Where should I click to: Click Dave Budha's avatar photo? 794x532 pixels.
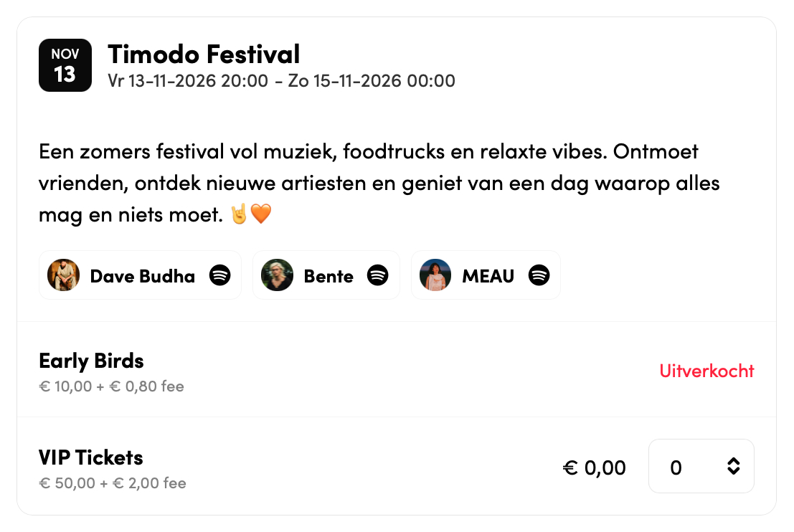(x=63, y=275)
